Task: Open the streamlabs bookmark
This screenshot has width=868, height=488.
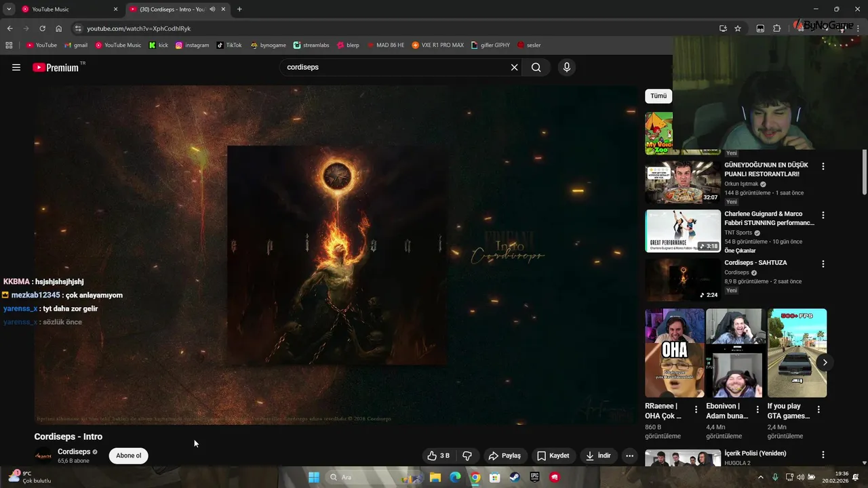Action: [311, 45]
